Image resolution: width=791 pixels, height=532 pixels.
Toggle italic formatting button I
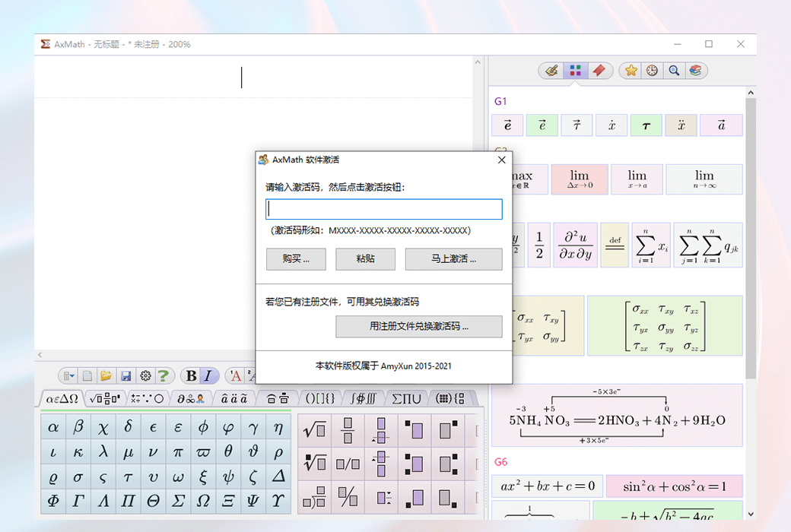pyautogui.click(x=208, y=375)
